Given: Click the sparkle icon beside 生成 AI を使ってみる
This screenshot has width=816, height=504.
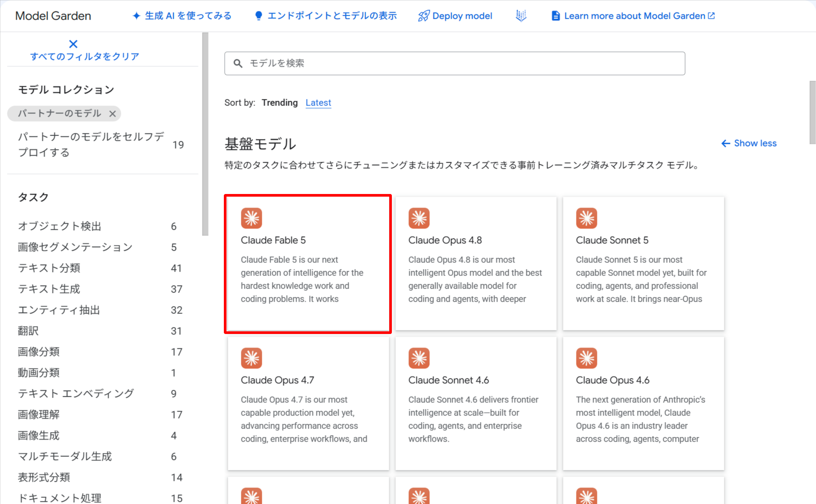Looking at the screenshot, I should pyautogui.click(x=137, y=16).
